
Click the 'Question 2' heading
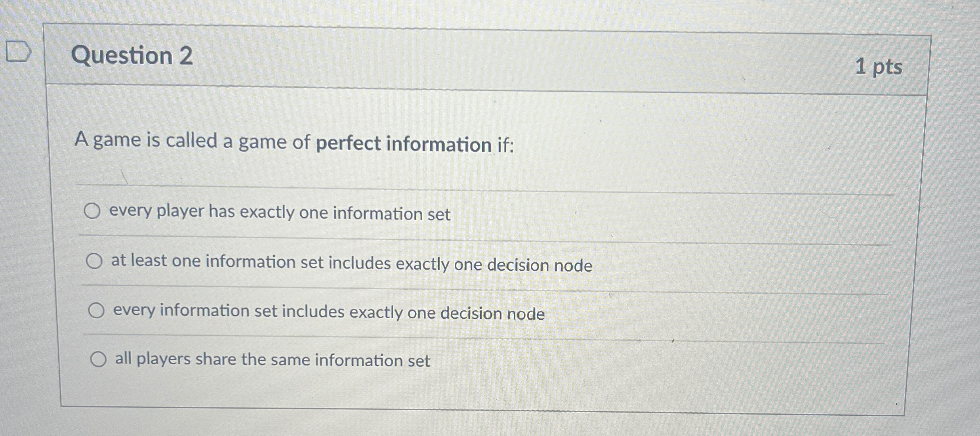tap(132, 55)
